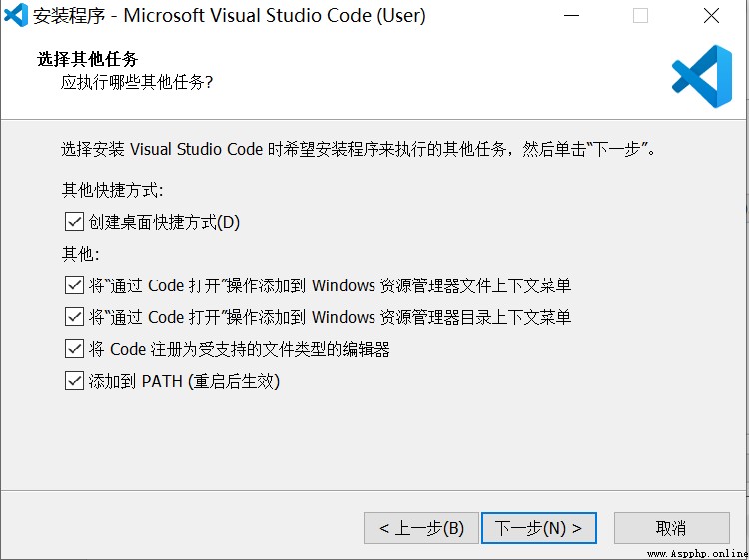Click the window title 安装程序 - Microsoft Visual Studio Code (User)
The image size is (749, 560).
(x=230, y=16)
